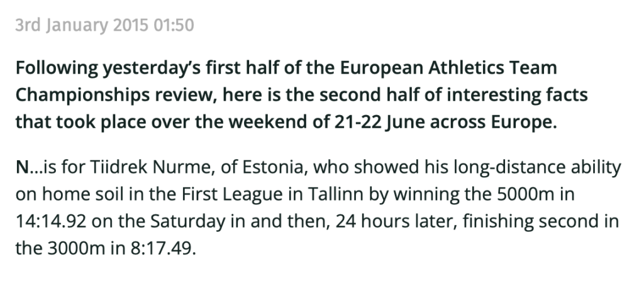
Task: Click the phrase 'interesting facts' in the intro
Action: pos(517,96)
